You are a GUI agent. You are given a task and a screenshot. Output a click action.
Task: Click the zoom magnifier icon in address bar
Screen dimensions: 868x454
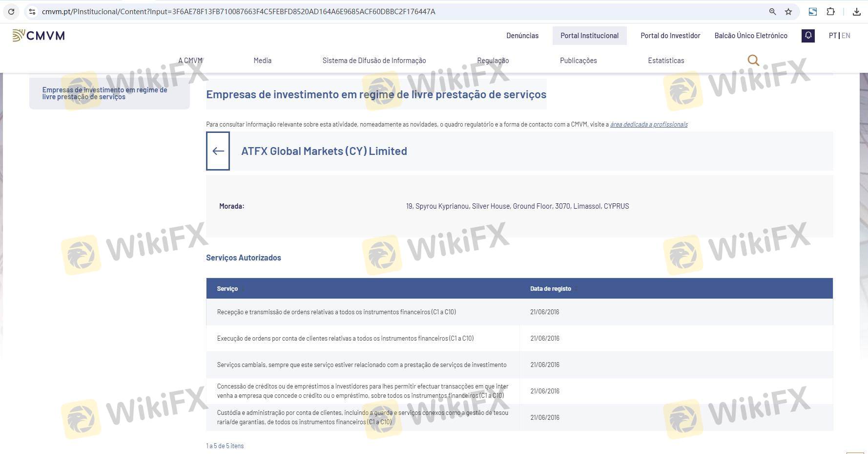772,12
